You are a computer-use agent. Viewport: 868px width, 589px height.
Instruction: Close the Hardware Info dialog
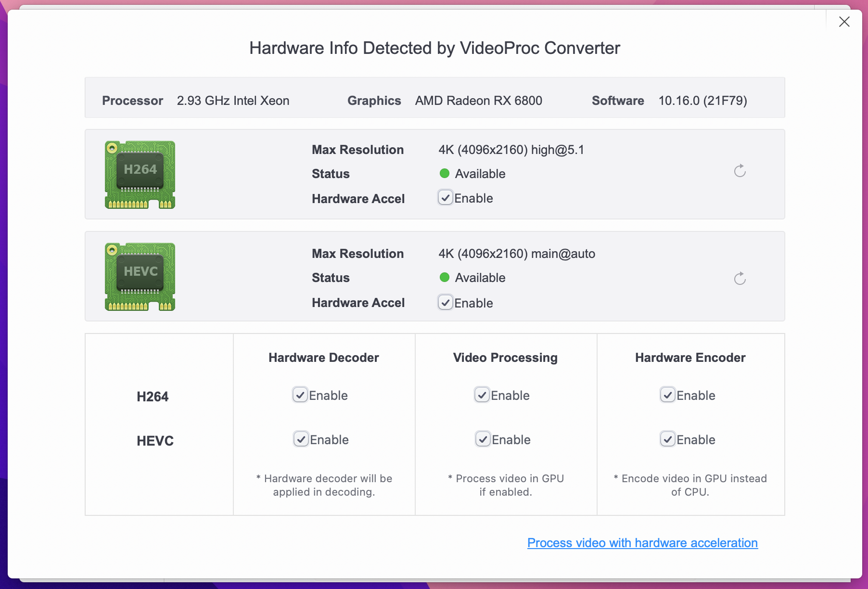(x=844, y=22)
